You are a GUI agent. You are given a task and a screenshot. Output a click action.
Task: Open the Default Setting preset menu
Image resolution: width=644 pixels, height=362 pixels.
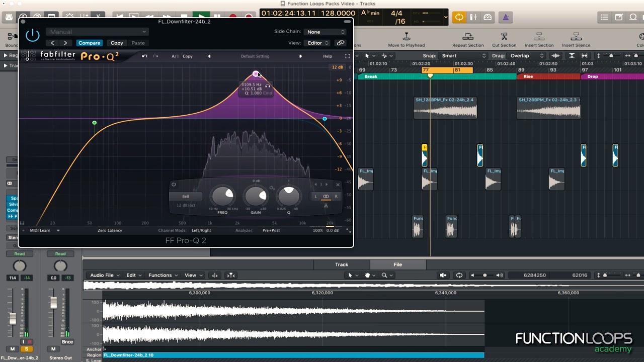255,56
